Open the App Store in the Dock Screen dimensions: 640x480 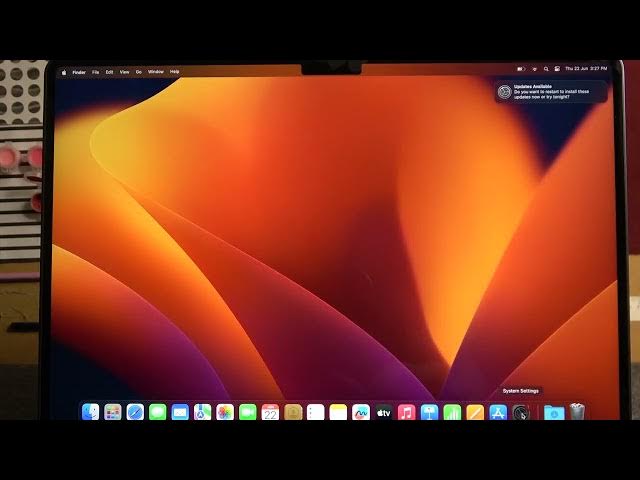[x=498, y=412]
